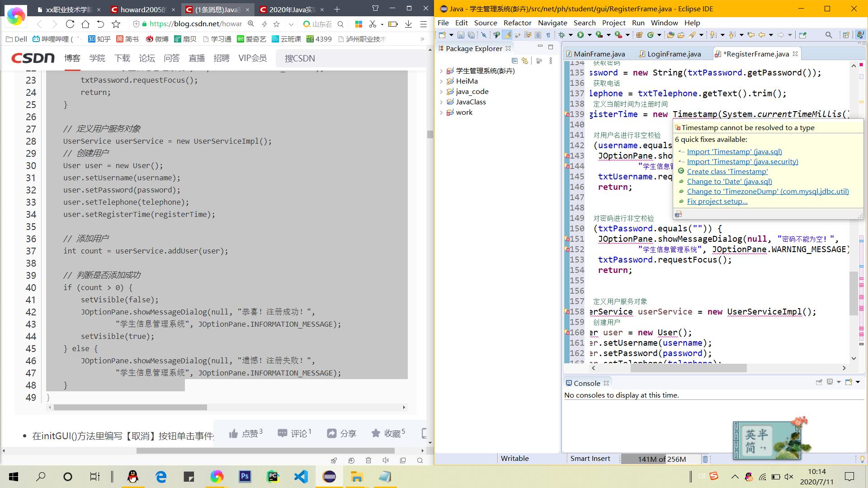Collapse all projects in Package Explorer

click(x=514, y=61)
